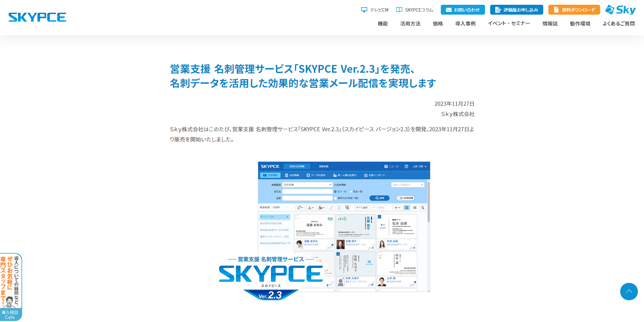Click the vertical scrollbar in product screenshot
644x322 pixels.
pyautogui.click(x=429, y=201)
